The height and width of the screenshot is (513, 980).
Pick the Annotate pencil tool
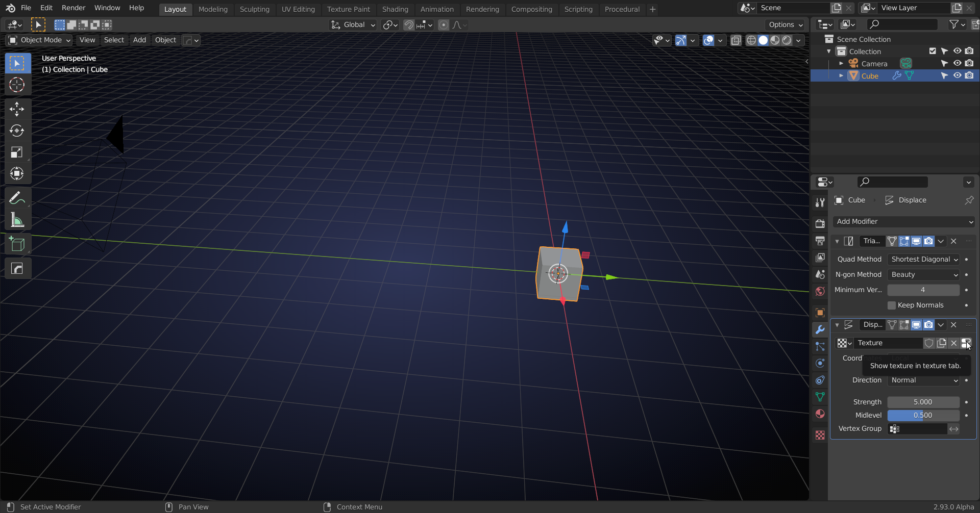click(x=17, y=198)
